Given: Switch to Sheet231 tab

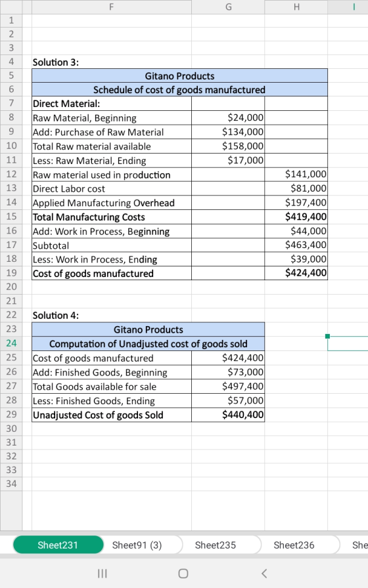Looking at the screenshot, I should [x=58, y=545].
